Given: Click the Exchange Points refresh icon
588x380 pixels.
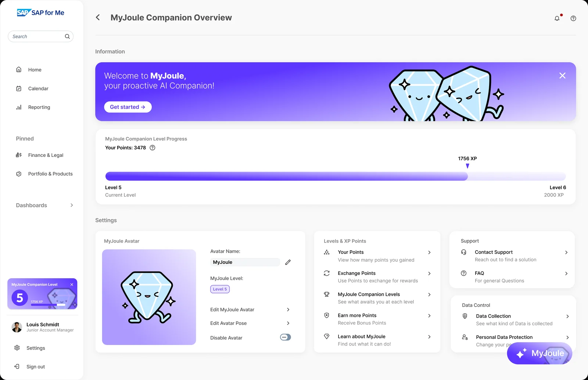Looking at the screenshot, I should tap(327, 273).
